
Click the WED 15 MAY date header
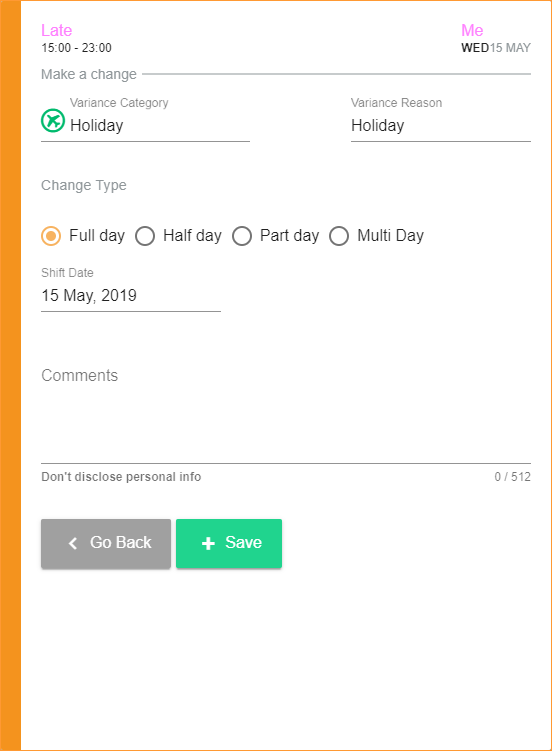click(496, 48)
